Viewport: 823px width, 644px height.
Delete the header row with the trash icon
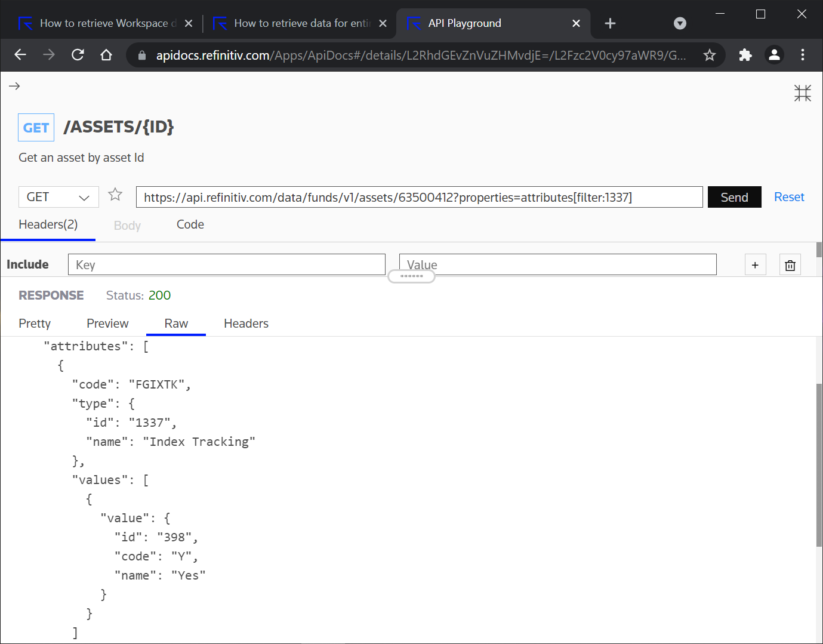(x=790, y=265)
